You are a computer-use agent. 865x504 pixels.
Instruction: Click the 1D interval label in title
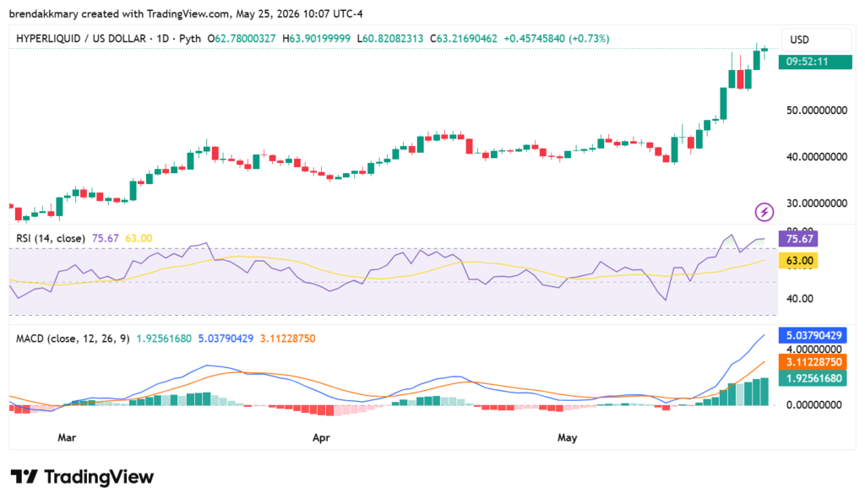coord(163,39)
